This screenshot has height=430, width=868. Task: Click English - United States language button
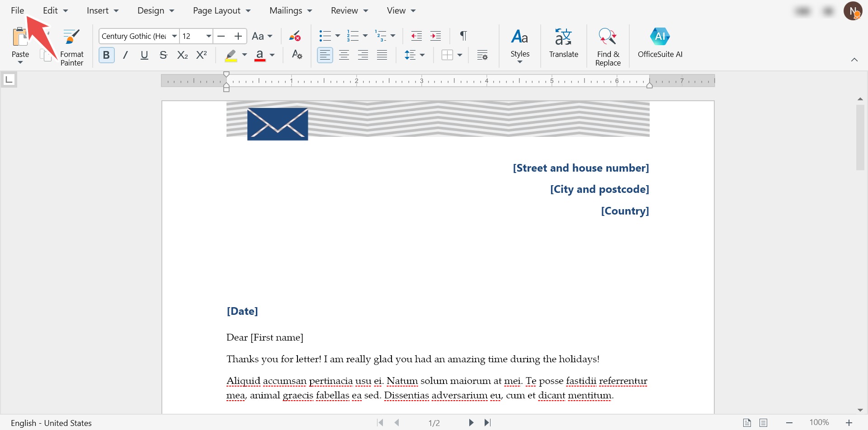pyautogui.click(x=51, y=423)
